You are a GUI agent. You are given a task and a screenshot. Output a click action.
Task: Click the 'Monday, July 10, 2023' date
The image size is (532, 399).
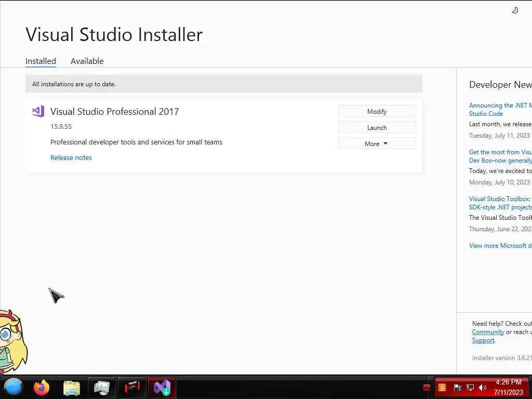click(x=499, y=182)
